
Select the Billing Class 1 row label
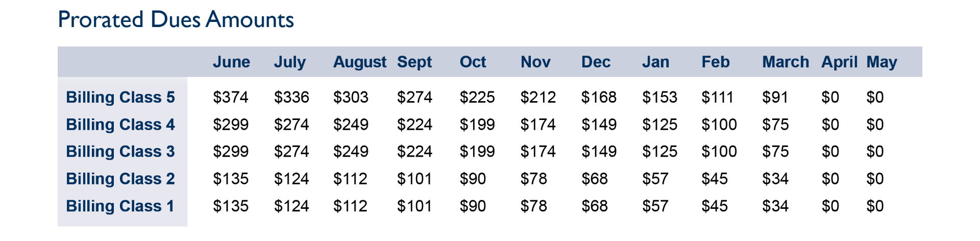(120, 206)
